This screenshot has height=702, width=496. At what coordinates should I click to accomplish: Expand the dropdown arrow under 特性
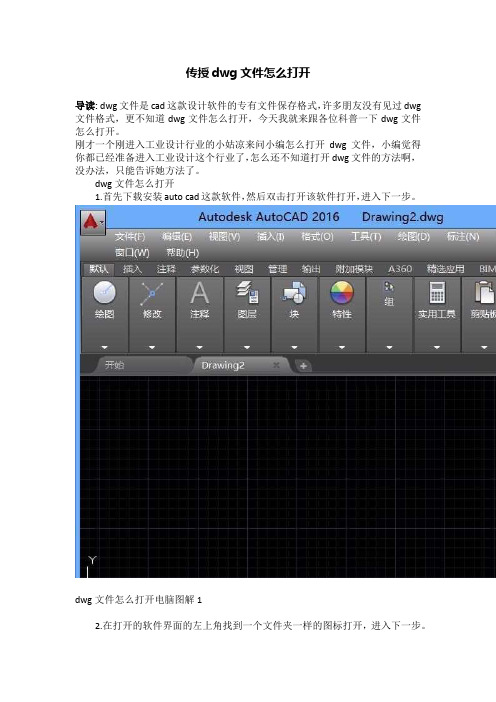[342, 347]
